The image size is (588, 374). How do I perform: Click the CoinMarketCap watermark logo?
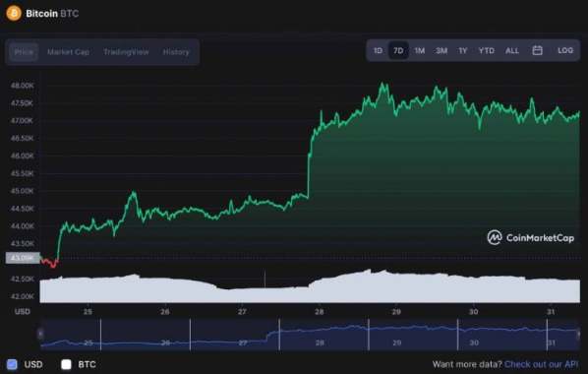(530, 238)
